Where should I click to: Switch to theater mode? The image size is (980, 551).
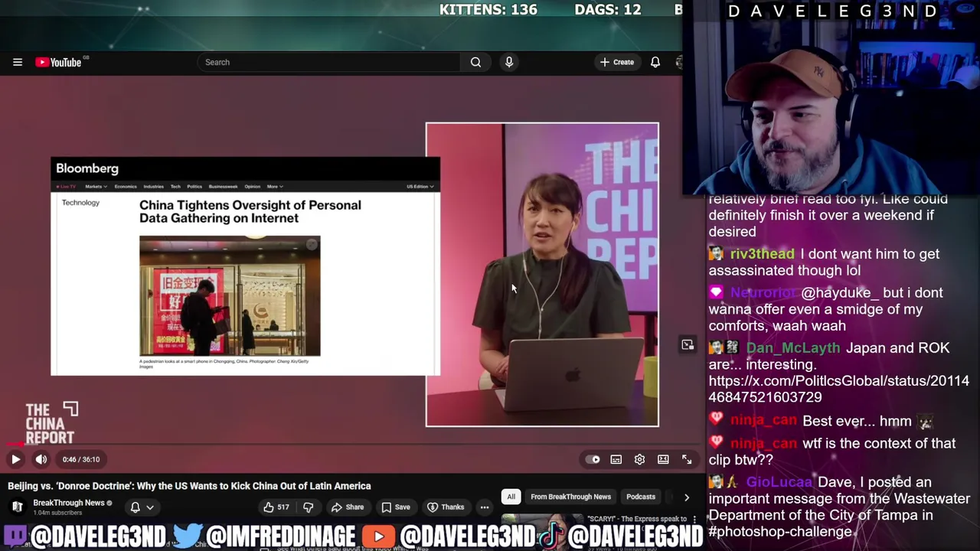(x=663, y=459)
